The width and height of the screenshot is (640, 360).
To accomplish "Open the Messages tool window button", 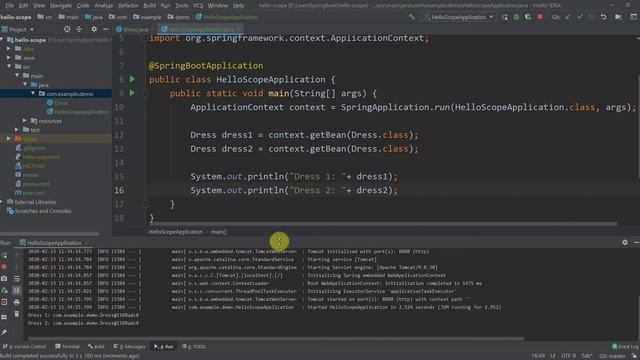I will pos(129,347).
